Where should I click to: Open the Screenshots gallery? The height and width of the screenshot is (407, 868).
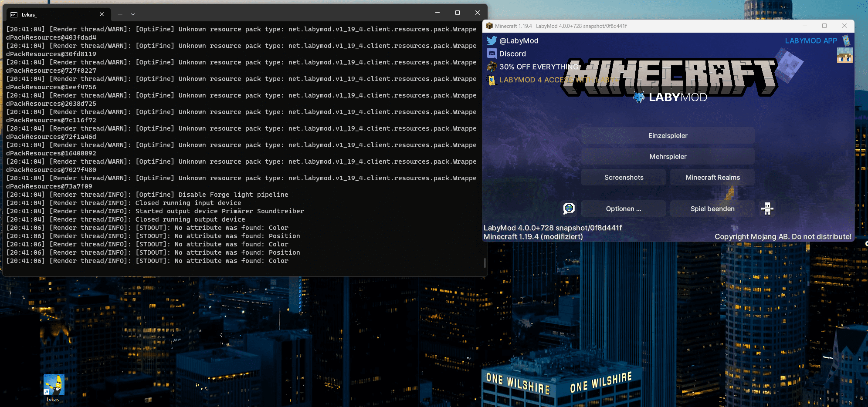click(x=624, y=177)
